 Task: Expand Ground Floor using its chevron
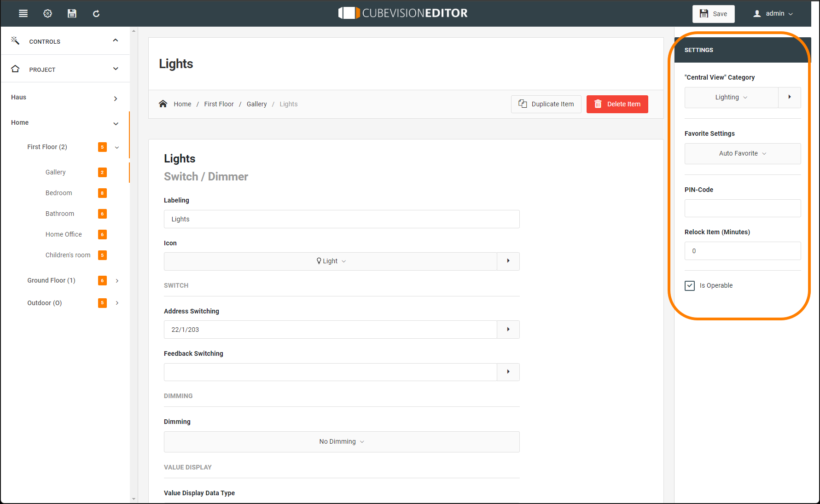(x=117, y=280)
